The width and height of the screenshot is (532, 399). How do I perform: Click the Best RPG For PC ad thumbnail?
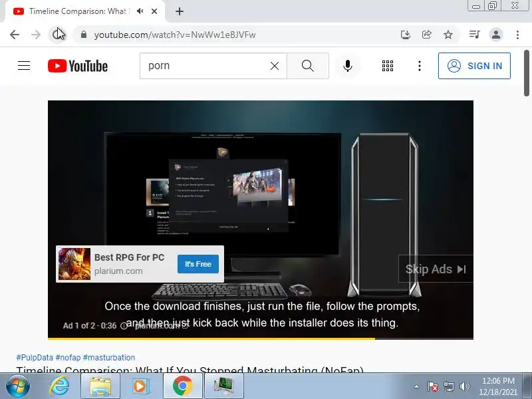(x=74, y=264)
